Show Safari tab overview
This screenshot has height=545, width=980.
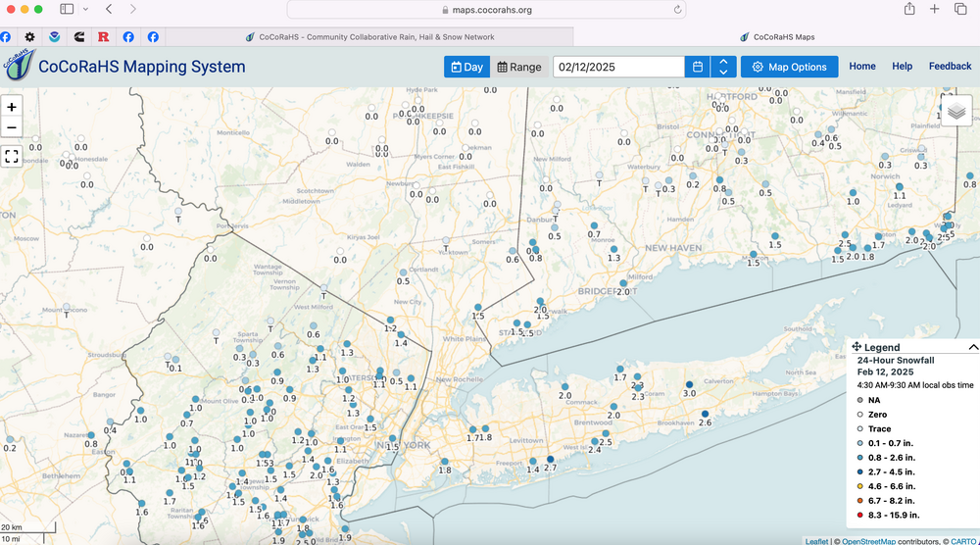coord(960,9)
